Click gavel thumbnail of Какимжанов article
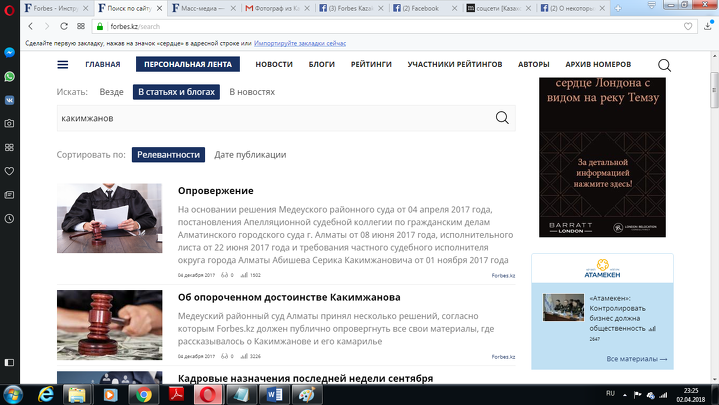This screenshot has height=405, width=719. pos(110,325)
